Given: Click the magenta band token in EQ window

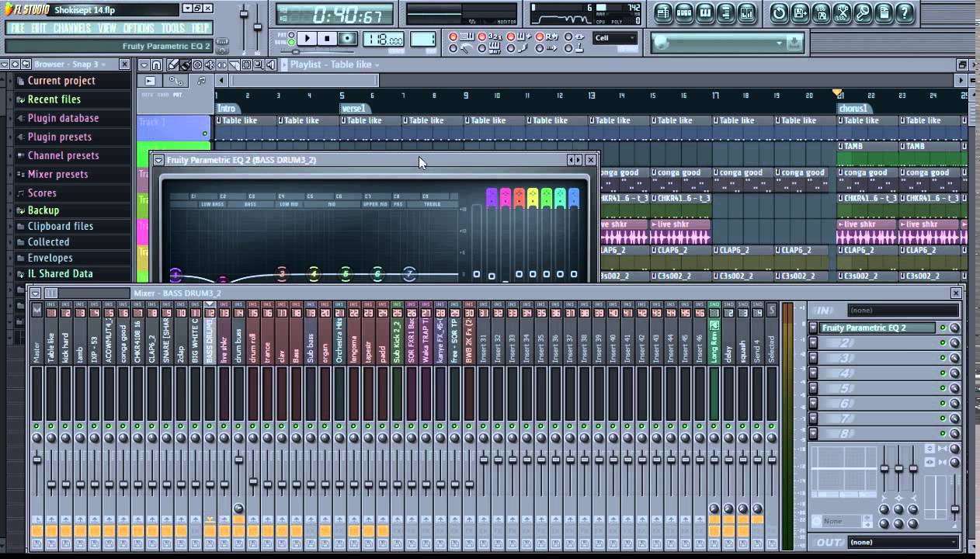Looking at the screenshot, I should click(505, 198).
